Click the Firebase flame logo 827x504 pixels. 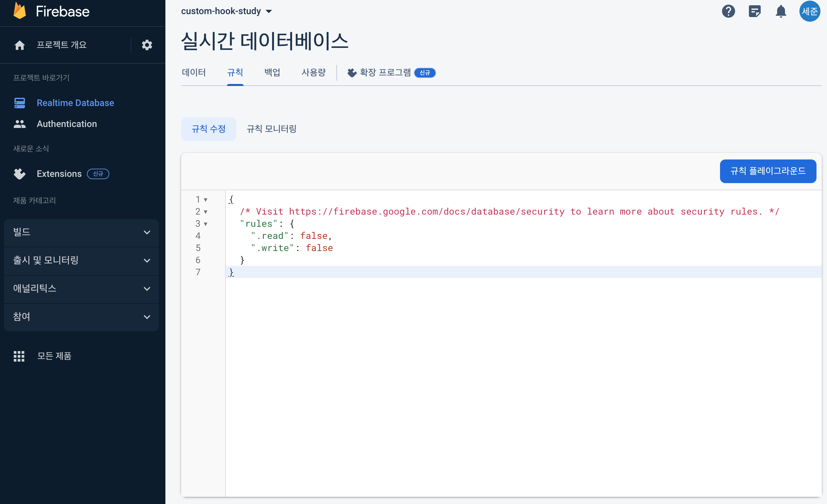[19, 11]
